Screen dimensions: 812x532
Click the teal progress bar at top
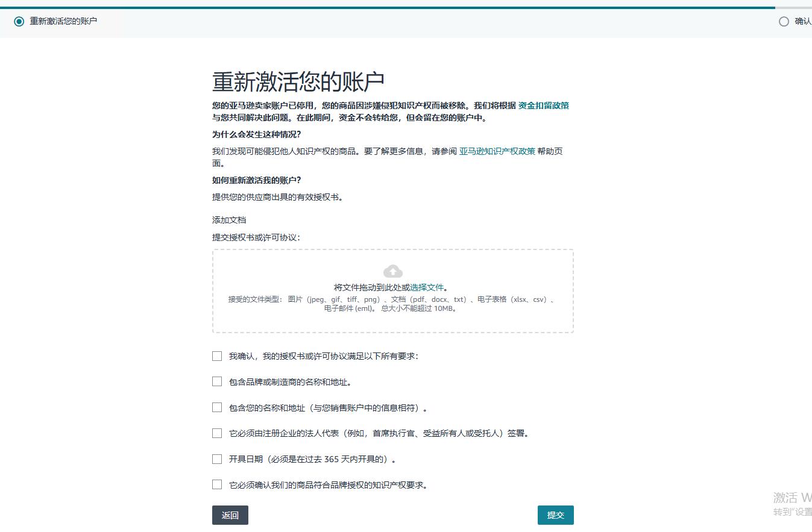386,8
